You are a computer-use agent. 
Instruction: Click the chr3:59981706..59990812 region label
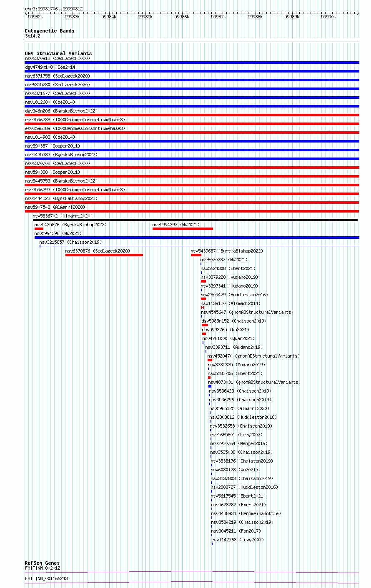tap(54, 9)
